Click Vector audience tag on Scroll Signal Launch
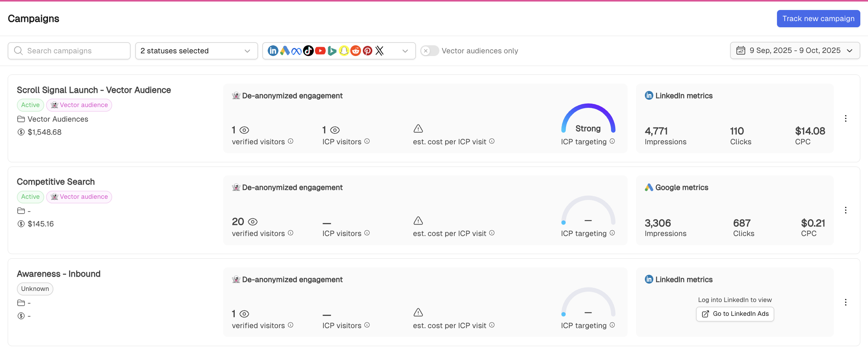 pyautogui.click(x=79, y=105)
